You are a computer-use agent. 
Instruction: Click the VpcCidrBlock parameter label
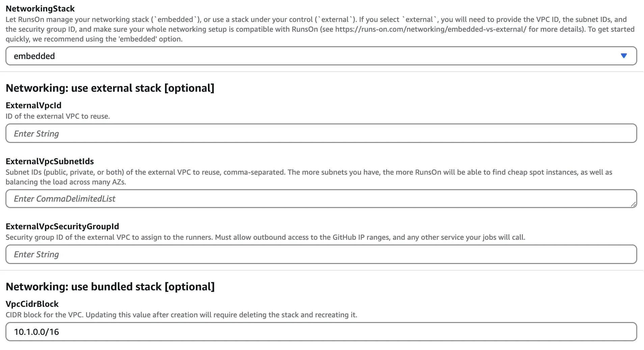coord(32,304)
